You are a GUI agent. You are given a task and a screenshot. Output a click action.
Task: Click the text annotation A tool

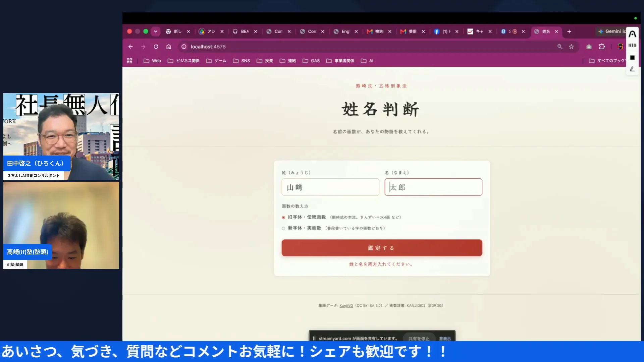[x=632, y=34]
